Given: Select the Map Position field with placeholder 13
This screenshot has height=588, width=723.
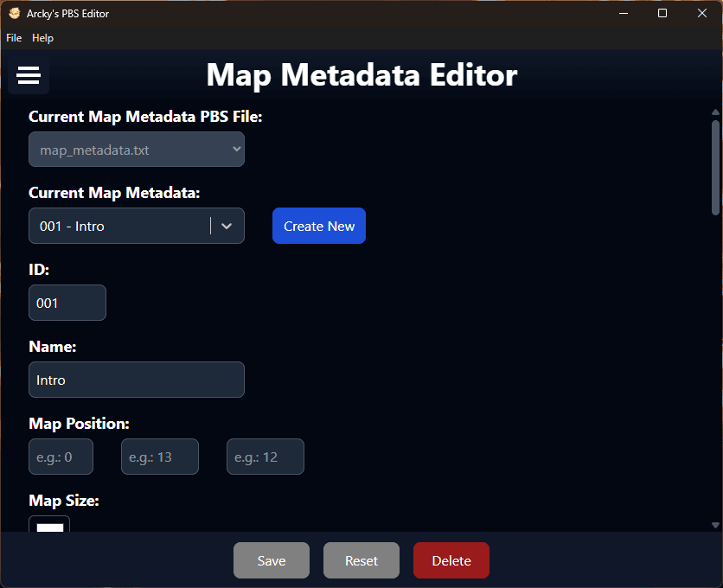Looking at the screenshot, I should pos(160,457).
